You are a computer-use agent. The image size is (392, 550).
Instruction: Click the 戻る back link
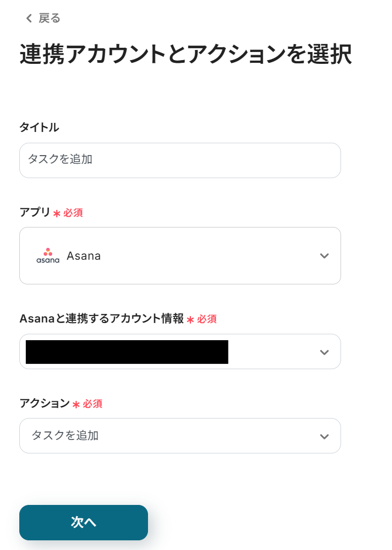[x=48, y=18]
